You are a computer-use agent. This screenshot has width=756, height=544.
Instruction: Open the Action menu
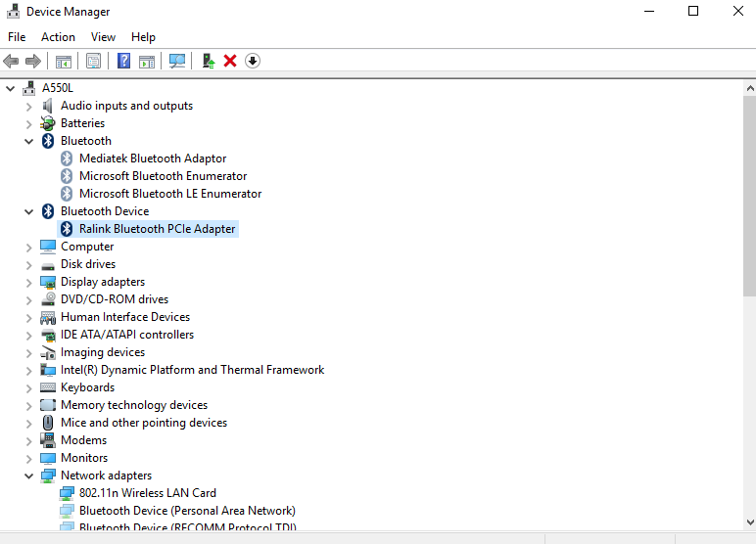(58, 37)
